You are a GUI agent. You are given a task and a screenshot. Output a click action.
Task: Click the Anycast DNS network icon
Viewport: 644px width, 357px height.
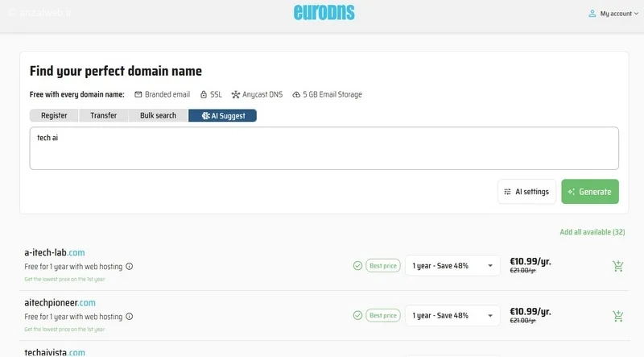pyautogui.click(x=235, y=94)
